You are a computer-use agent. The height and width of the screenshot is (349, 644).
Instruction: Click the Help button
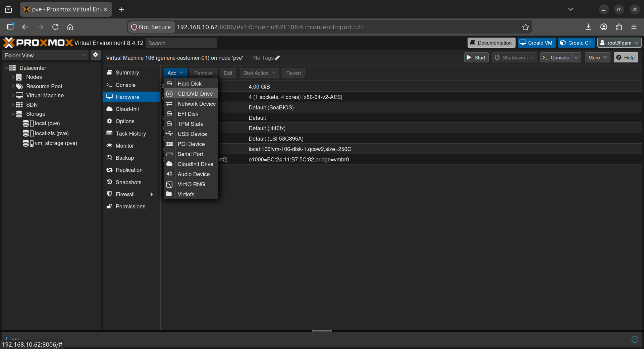626,57
